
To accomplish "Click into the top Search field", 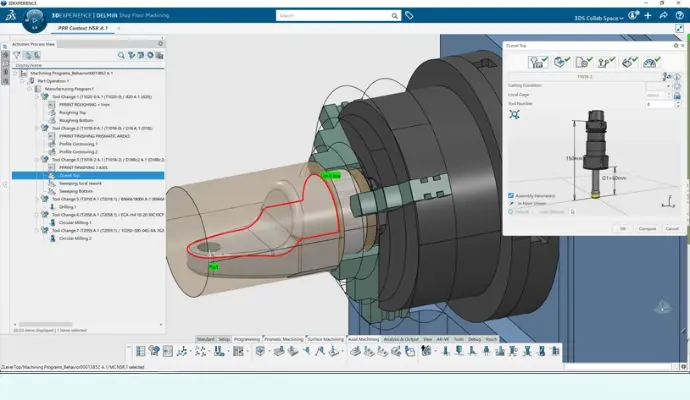I will pyautogui.click(x=334, y=16).
